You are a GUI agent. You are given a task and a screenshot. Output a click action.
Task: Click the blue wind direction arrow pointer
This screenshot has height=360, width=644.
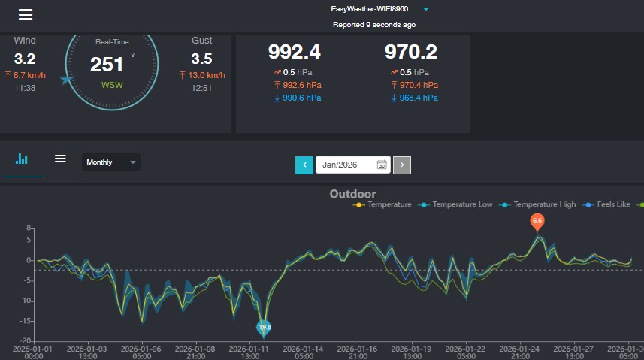click(x=68, y=78)
